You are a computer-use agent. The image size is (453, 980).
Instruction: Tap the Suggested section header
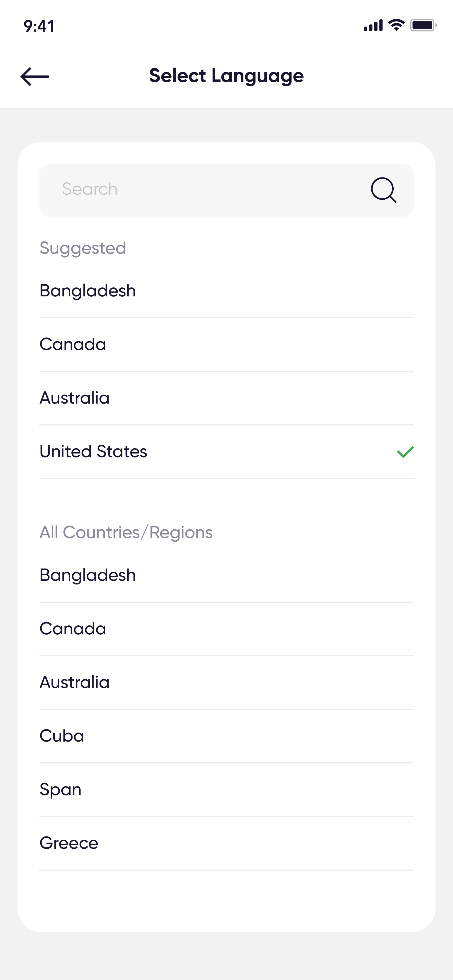83,249
